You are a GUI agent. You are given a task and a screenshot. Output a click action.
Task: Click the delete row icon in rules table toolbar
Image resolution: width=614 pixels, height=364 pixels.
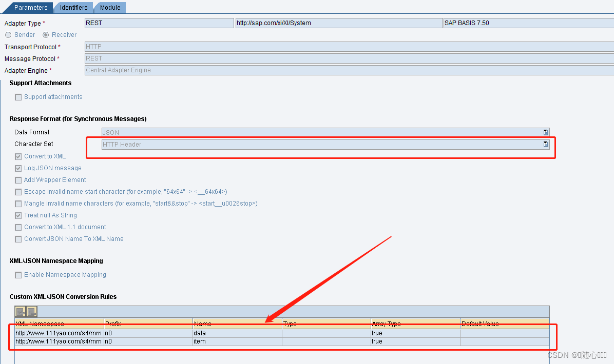31,311
